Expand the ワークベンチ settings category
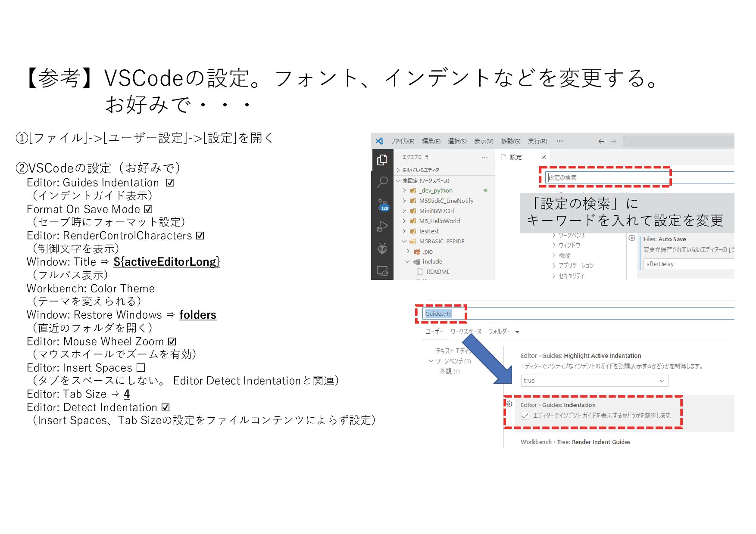 coord(554,235)
